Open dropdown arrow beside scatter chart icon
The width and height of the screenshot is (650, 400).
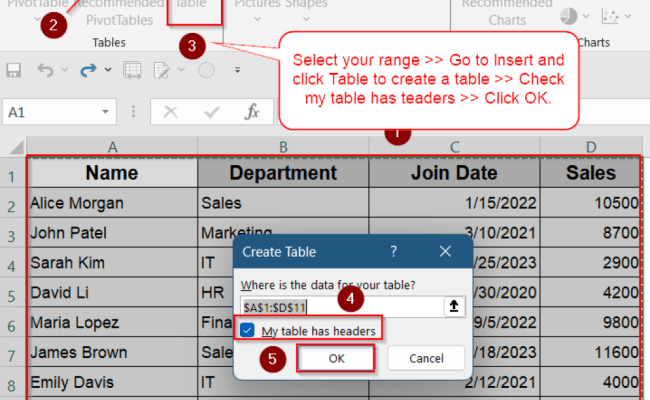click(x=628, y=17)
